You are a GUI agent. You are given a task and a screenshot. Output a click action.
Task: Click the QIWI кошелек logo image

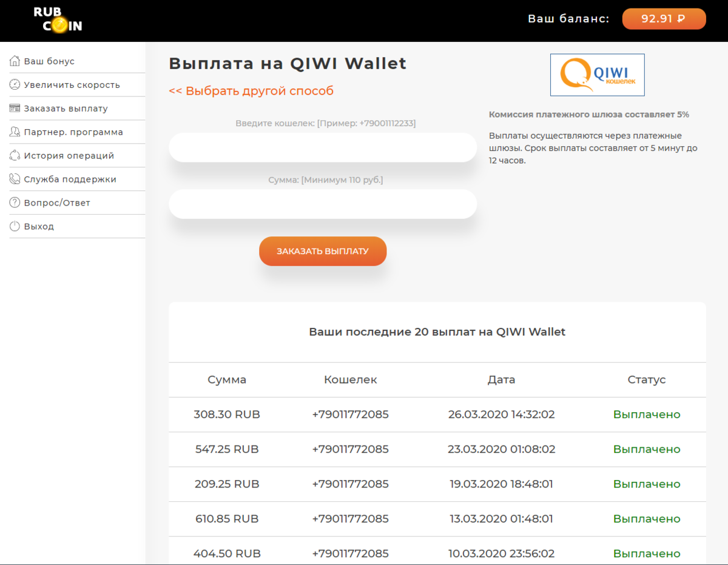click(x=598, y=75)
